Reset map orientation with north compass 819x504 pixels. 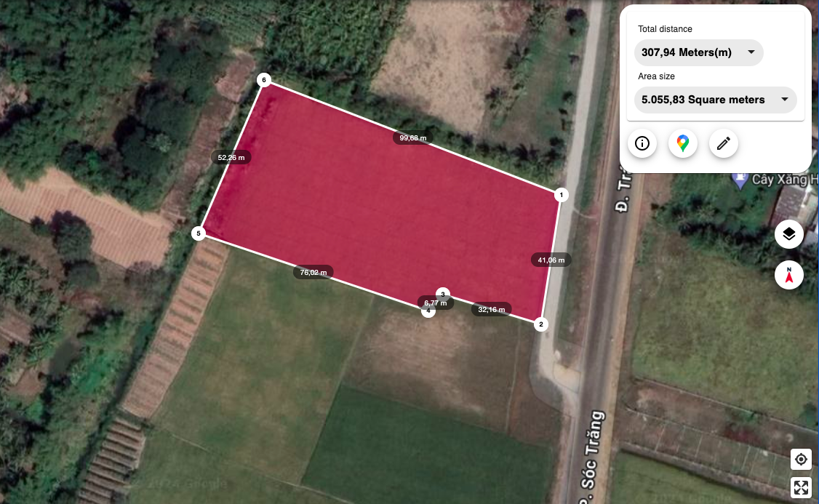point(788,275)
